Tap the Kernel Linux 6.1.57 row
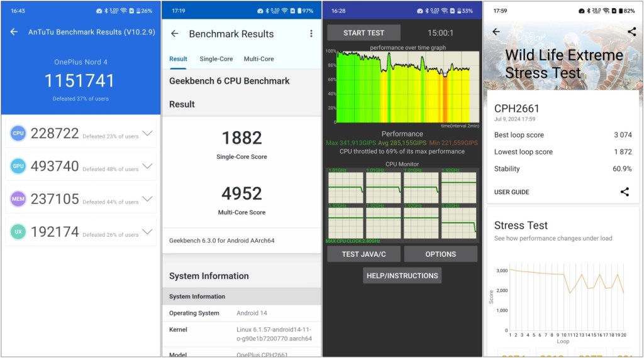644x358 pixels. click(x=241, y=334)
